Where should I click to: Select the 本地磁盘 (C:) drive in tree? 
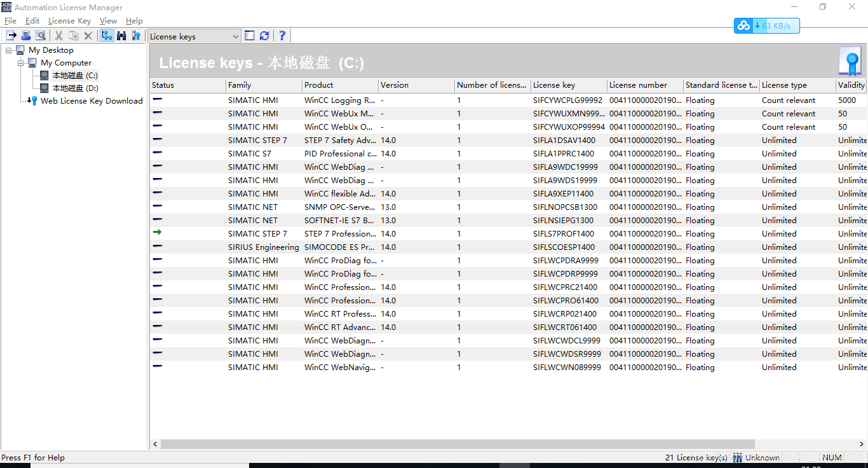[x=75, y=76]
